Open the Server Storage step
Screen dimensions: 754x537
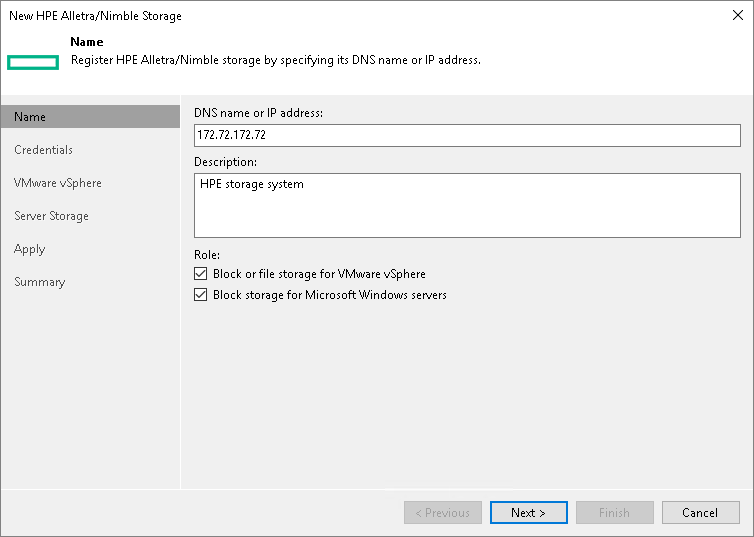[x=51, y=216]
